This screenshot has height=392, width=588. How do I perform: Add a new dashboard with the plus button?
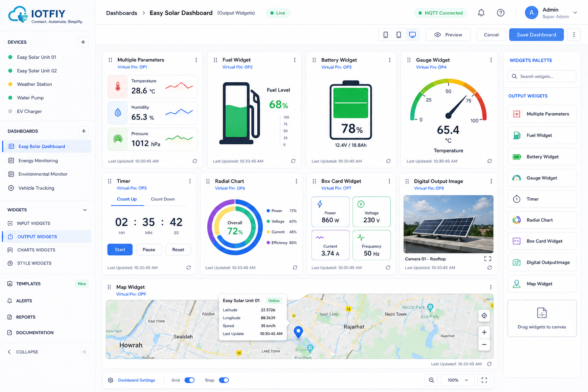click(84, 131)
